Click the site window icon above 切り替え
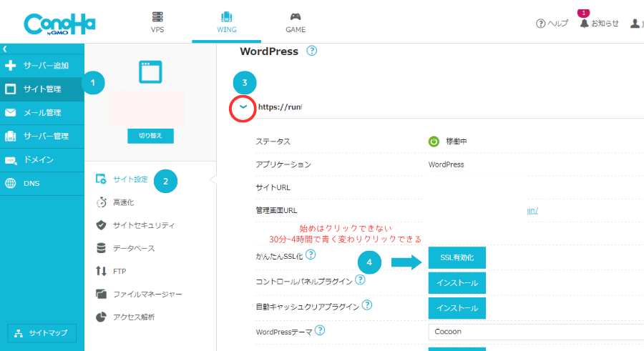Screen dimensions: 644x351 tap(150, 71)
